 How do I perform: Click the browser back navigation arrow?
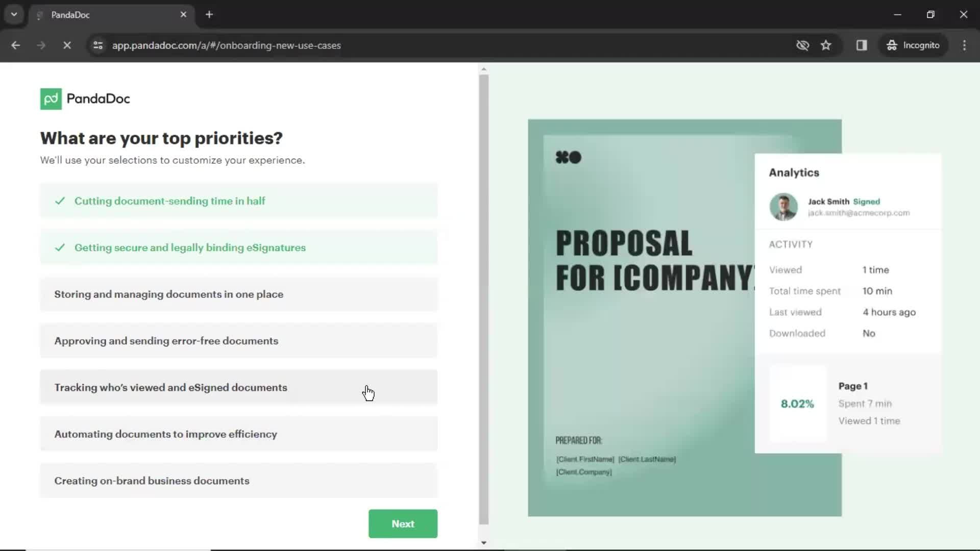[x=16, y=45]
